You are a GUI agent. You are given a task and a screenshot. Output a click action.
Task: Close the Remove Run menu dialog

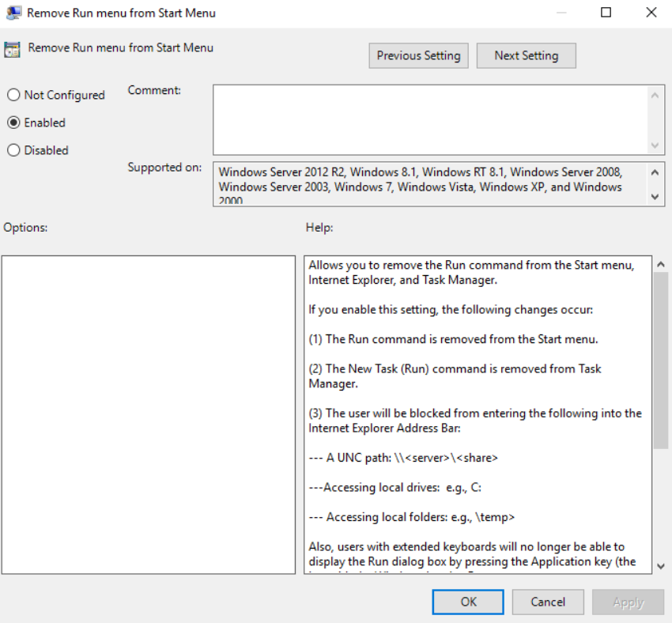pyautogui.click(x=651, y=13)
